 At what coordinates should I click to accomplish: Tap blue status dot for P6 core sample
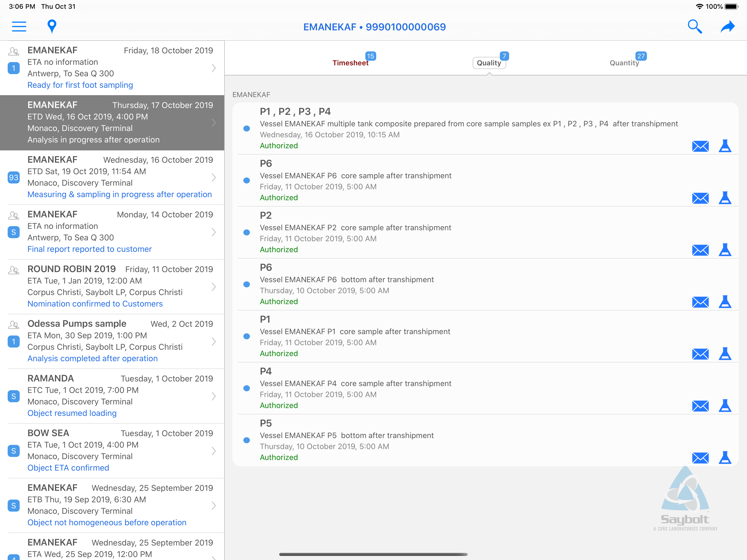247,181
